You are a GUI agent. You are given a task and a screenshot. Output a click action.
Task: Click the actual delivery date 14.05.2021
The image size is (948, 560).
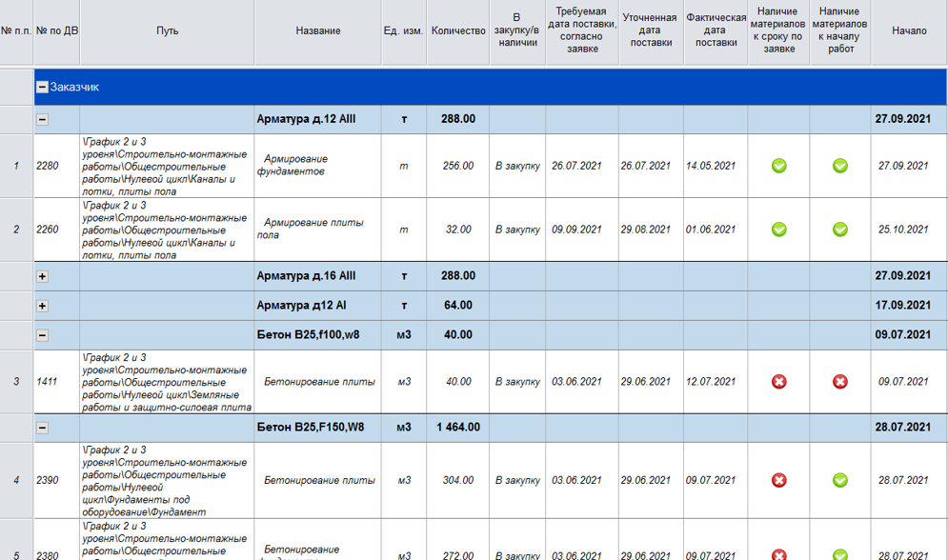[x=711, y=166]
